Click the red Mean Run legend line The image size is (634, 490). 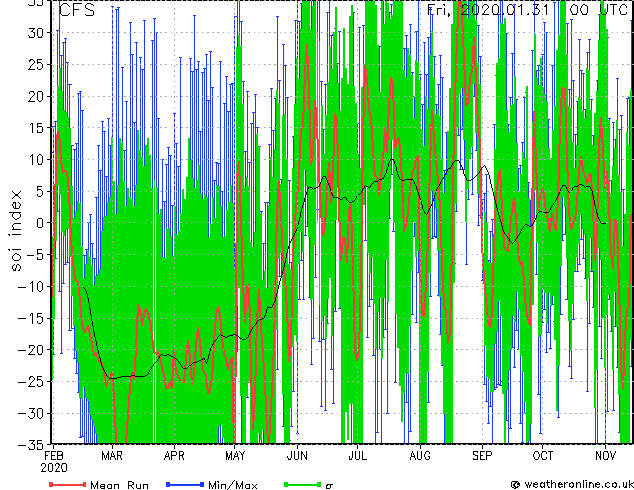coord(68,484)
